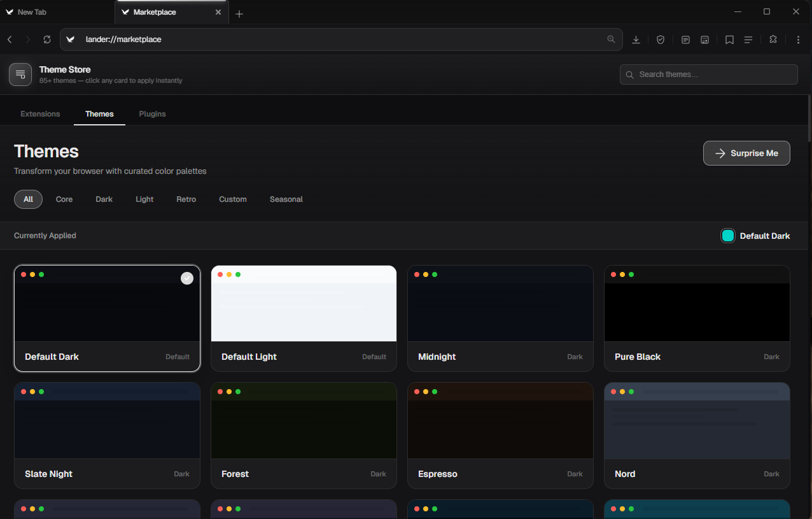Open the reading list icon
812x519 pixels.
pyautogui.click(x=685, y=39)
